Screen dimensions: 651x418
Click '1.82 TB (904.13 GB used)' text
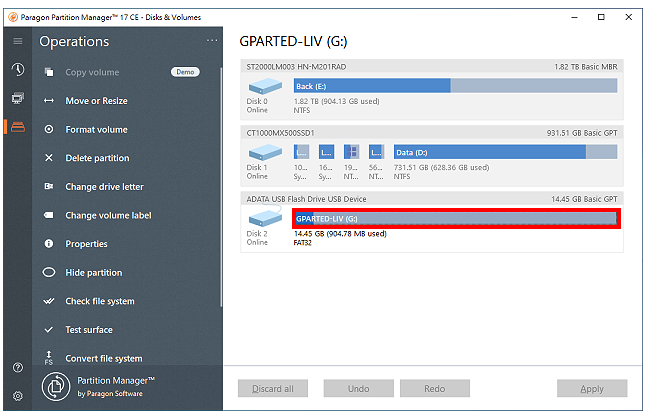337,101
